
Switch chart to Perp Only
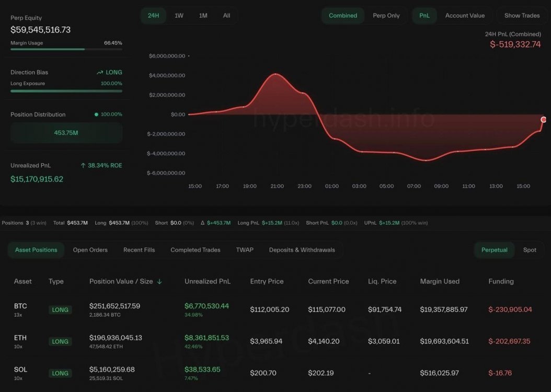tap(386, 16)
